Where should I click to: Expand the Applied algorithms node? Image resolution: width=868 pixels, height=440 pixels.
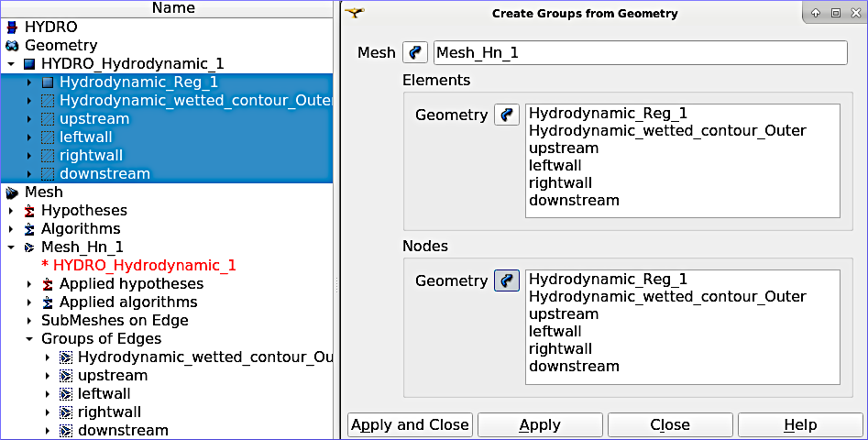point(29,302)
